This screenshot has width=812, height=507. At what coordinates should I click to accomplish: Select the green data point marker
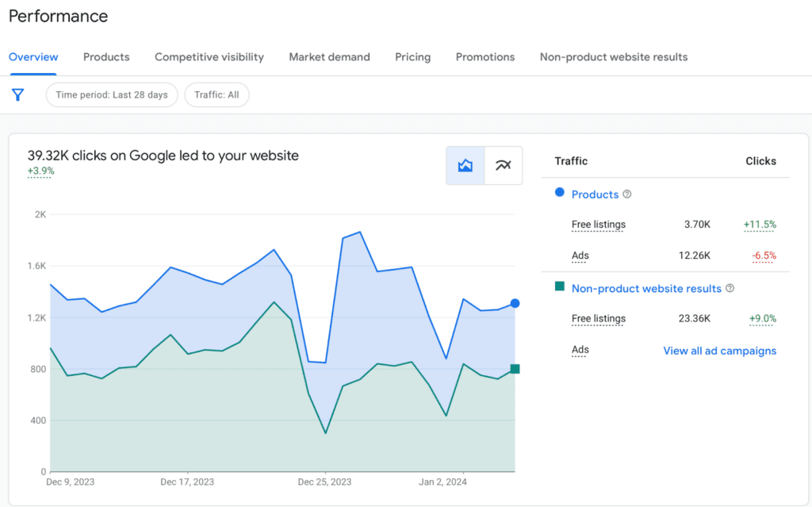pyautogui.click(x=515, y=368)
